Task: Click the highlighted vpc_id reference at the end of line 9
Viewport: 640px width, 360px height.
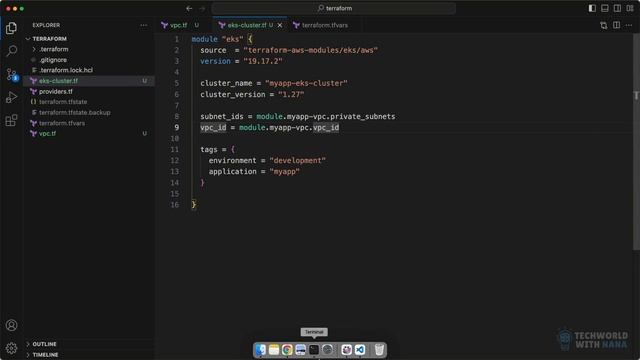Action: [x=326, y=127]
